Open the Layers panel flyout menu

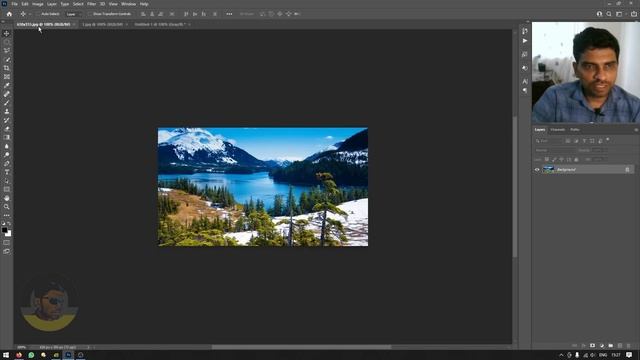[636, 130]
